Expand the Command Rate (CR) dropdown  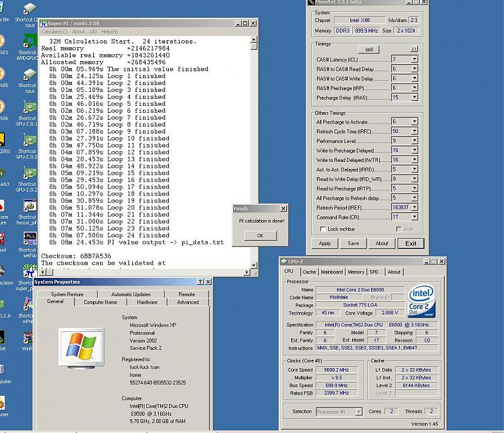pyautogui.click(x=415, y=217)
